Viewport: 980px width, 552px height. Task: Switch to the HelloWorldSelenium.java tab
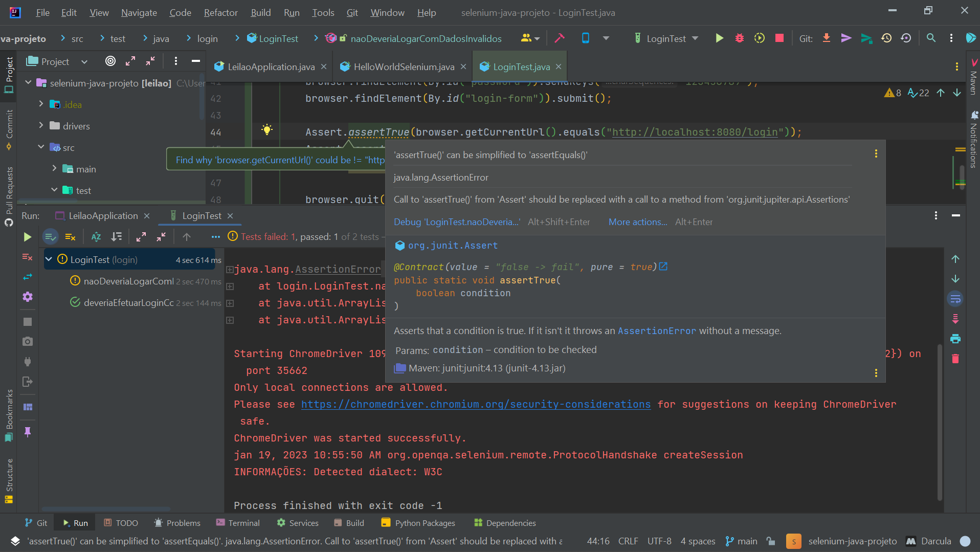(404, 67)
